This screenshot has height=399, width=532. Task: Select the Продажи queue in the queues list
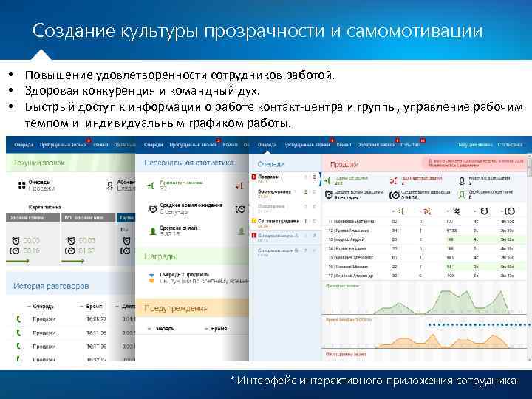coord(284,179)
